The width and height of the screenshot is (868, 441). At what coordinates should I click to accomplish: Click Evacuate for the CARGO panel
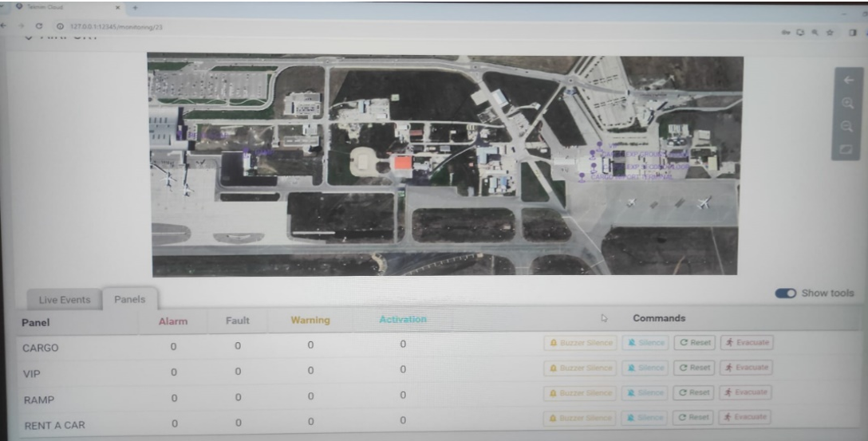pyautogui.click(x=747, y=343)
